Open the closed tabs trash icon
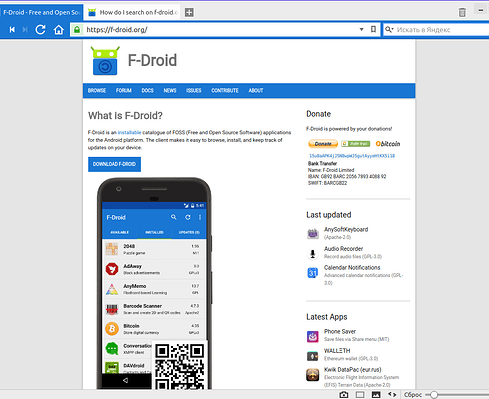 (x=462, y=12)
